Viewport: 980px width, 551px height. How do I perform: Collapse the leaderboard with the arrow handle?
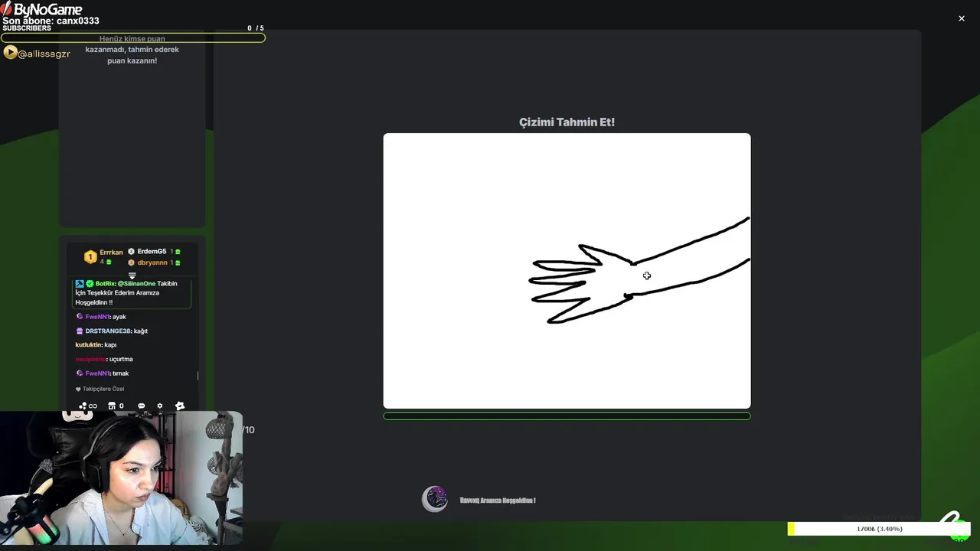tap(132, 275)
